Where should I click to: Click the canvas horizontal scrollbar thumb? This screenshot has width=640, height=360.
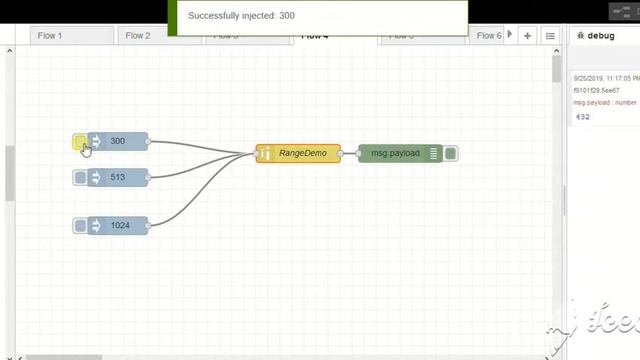[x=64, y=358]
